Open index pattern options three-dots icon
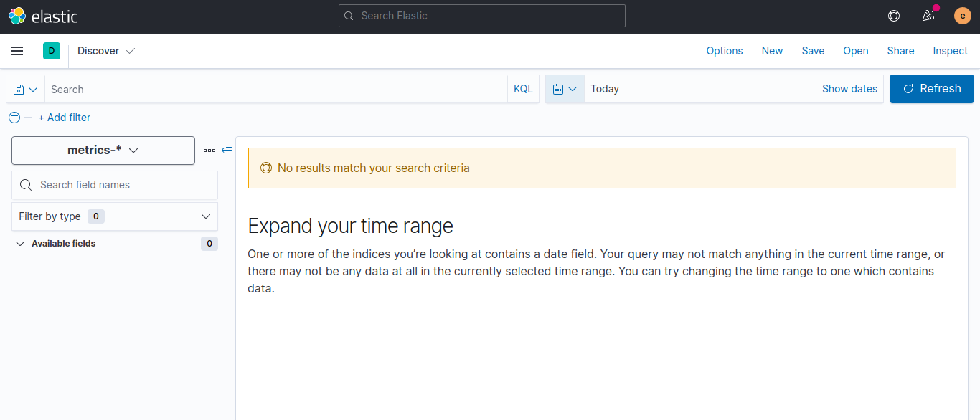This screenshot has height=420, width=980. [209, 151]
